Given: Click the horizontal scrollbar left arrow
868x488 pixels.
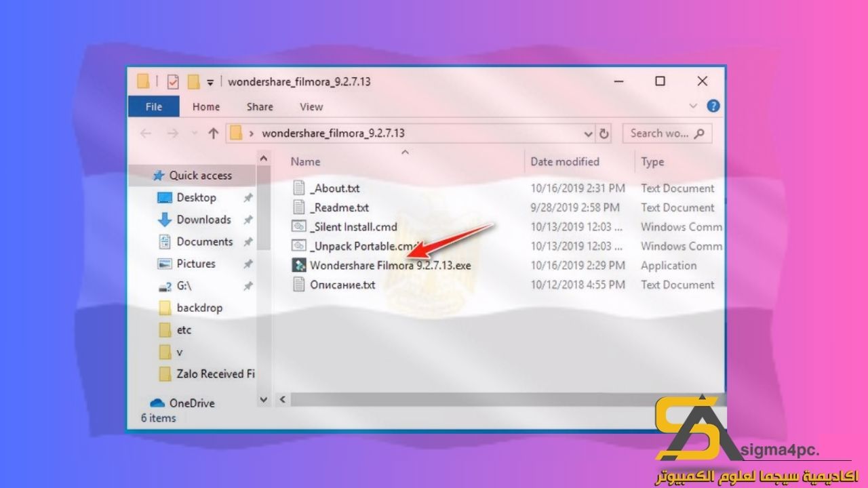Looking at the screenshot, I should [282, 400].
